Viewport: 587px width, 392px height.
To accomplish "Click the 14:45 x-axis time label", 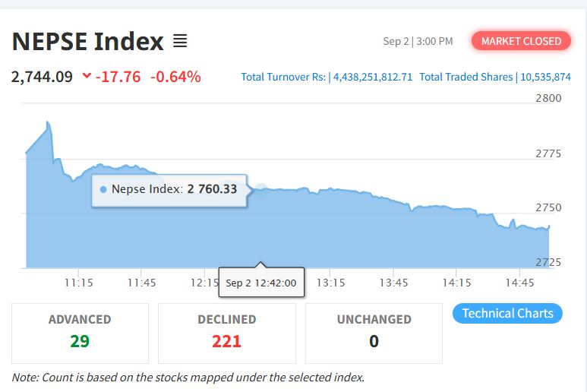I will [518, 283].
